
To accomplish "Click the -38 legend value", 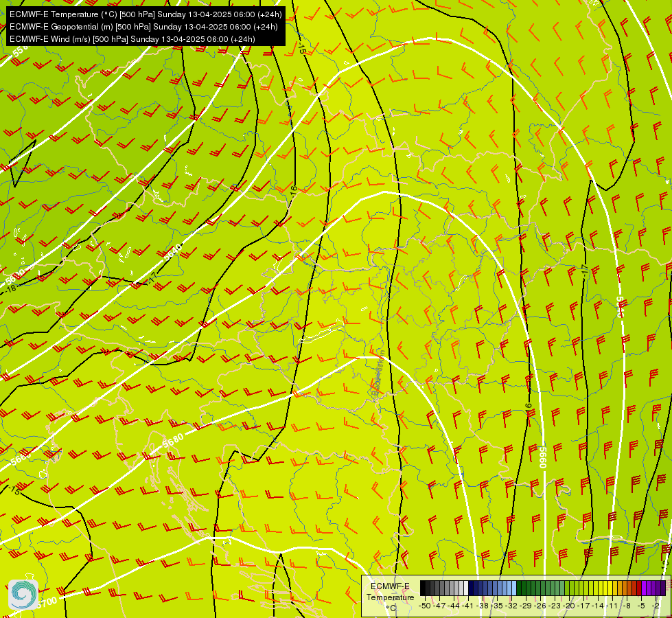I will pyautogui.click(x=482, y=606).
